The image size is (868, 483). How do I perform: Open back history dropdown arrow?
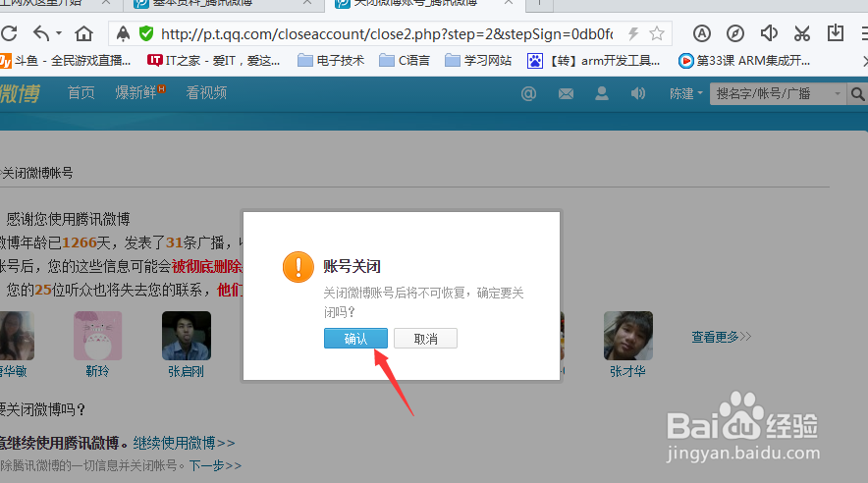[x=59, y=33]
